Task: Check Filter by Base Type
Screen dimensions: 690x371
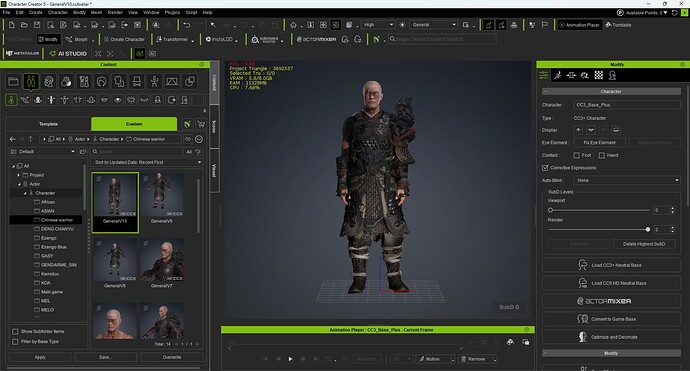Action: coord(15,342)
